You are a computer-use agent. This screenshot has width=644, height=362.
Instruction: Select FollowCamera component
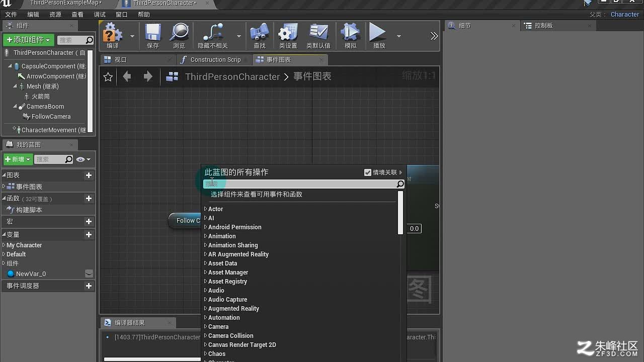51,117
